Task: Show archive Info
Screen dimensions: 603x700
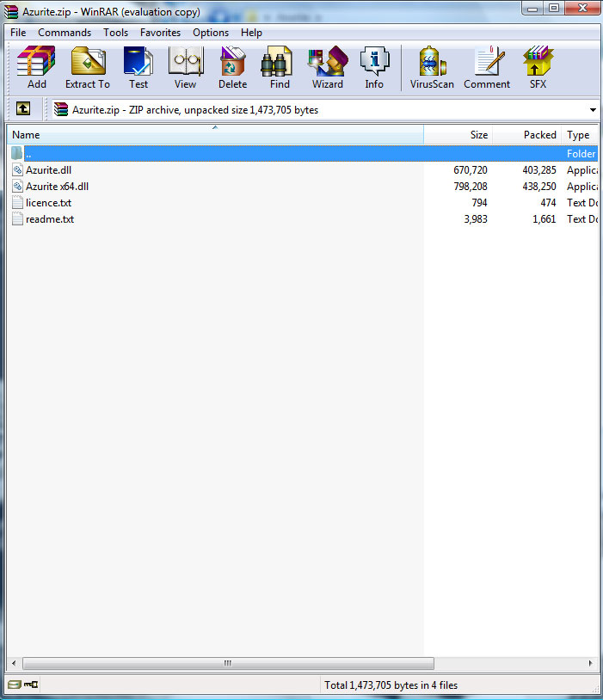Action: tap(374, 67)
